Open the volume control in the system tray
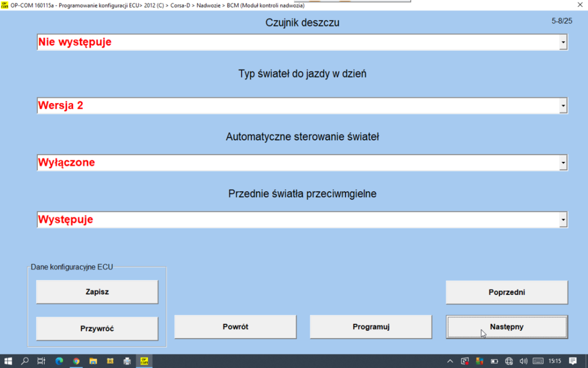 pyautogui.click(x=524, y=360)
